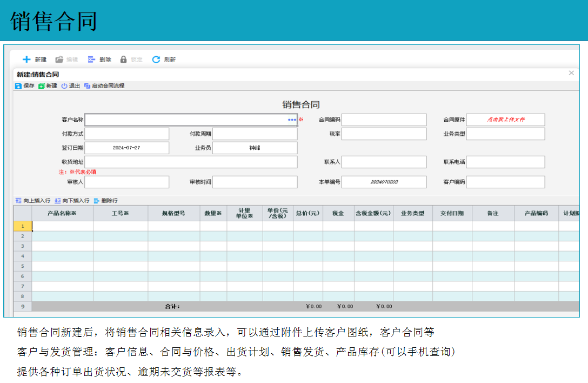Click the 删除行 icon

[x=96, y=201]
